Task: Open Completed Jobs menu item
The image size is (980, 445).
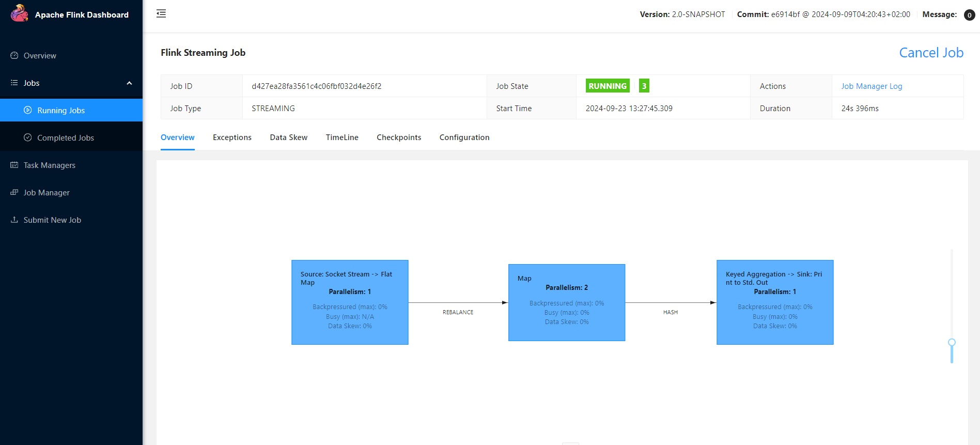Action: tap(71, 137)
